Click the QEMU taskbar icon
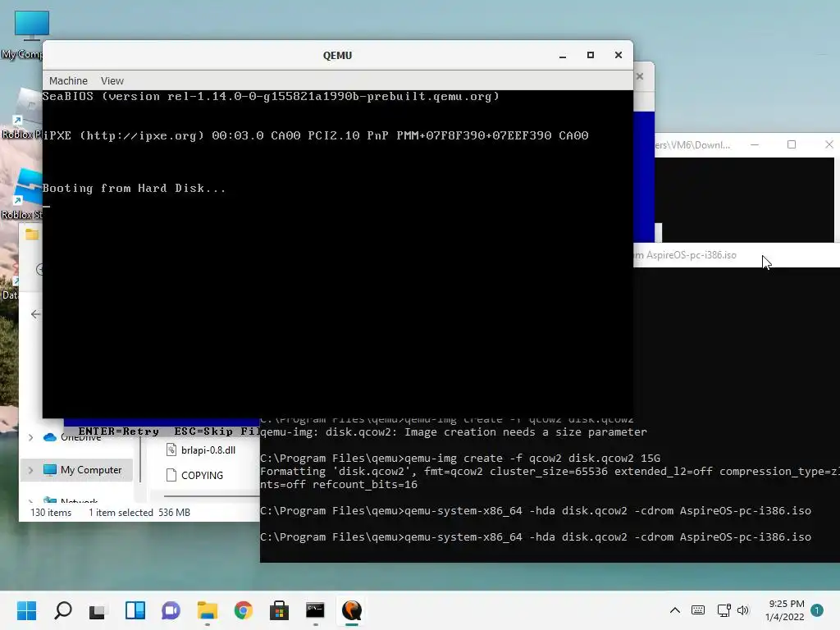The height and width of the screenshot is (630, 840). (x=351, y=610)
